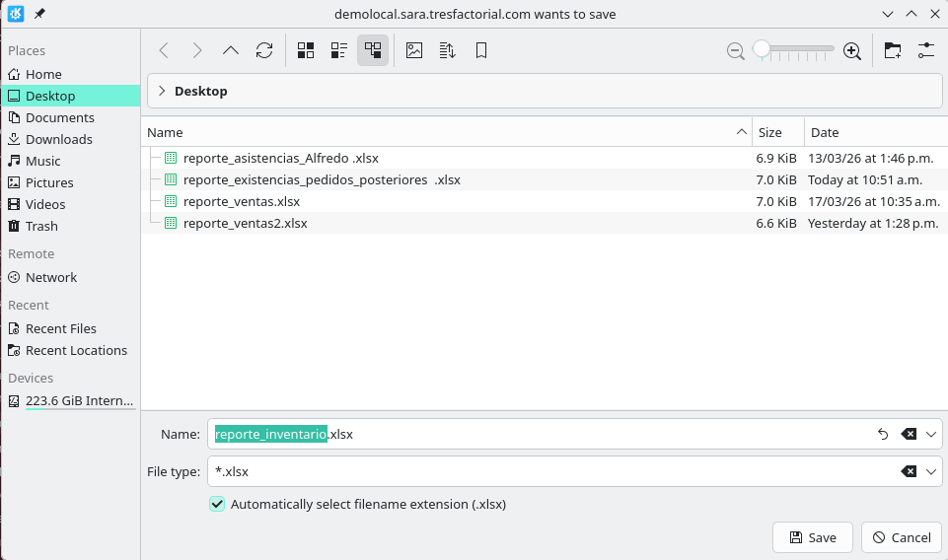This screenshot has height=560, width=948.
Task: Click the zoom in magnifier icon
Action: pos(852,51)
